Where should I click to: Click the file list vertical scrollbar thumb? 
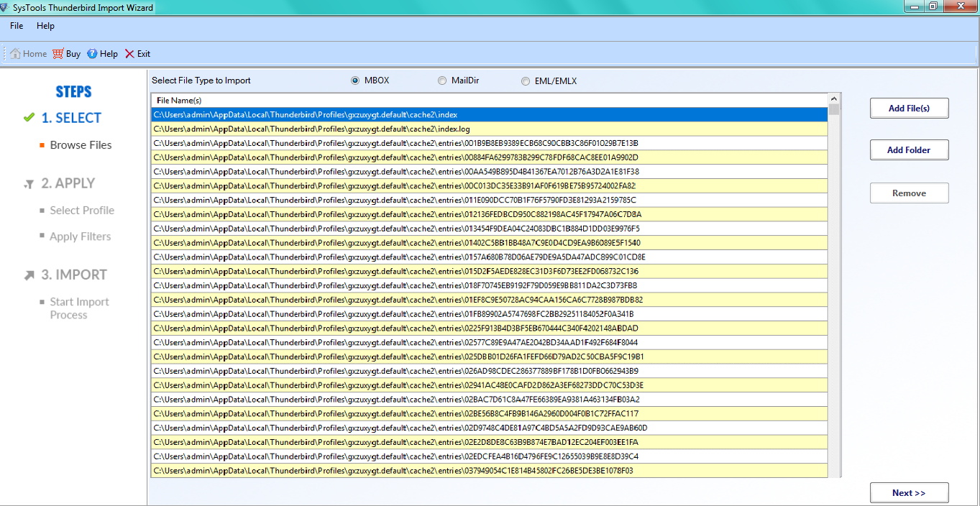[834, 109]
